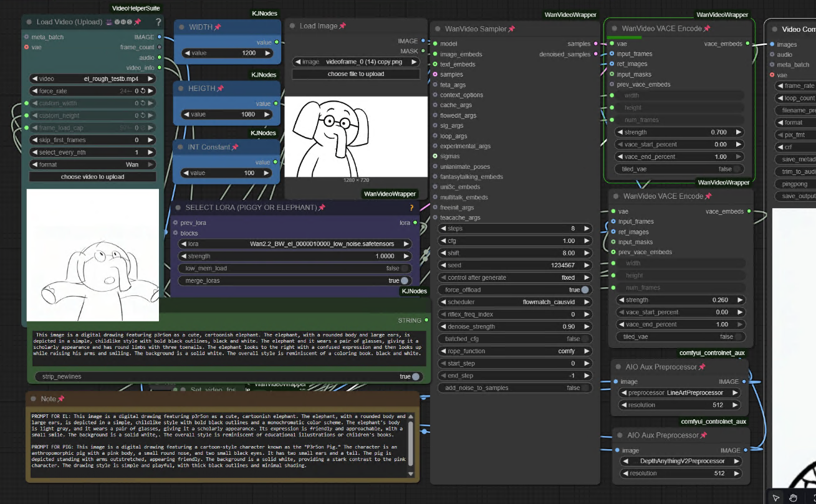Open the dropdown showing DepthAnythingV2Preprocessor

coord(681,461)
